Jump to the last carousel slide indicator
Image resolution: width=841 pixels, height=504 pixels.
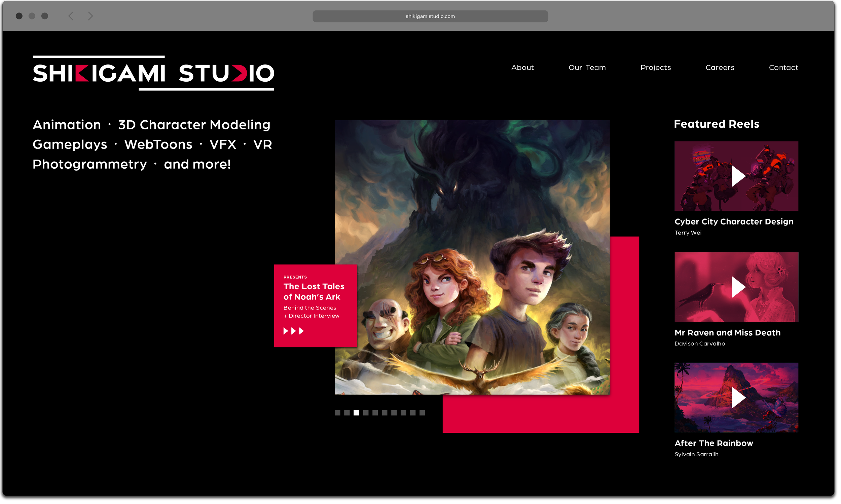(422, 413)
